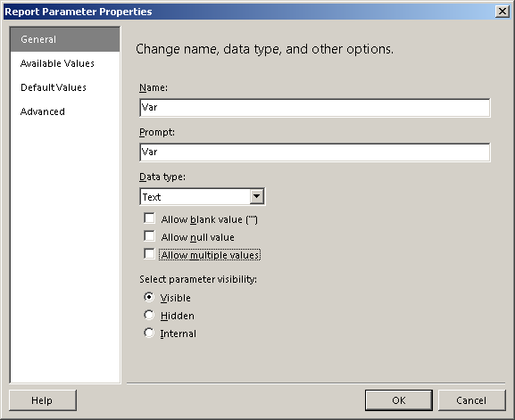Image resolution: width=515 pixels, height=420 pixels.
Task: Close the Report Parameter Properties window
Action: tap(503, 12)
